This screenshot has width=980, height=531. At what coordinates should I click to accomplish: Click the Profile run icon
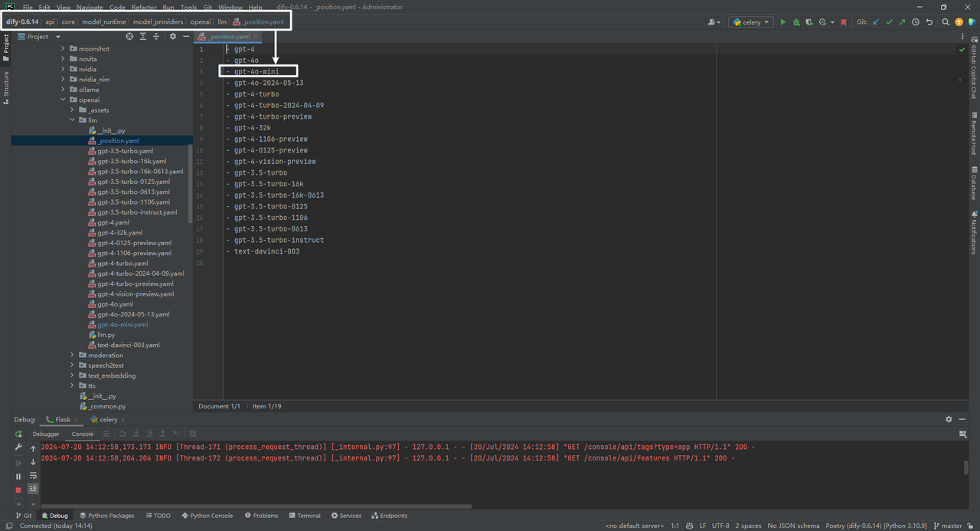[822, 22]
